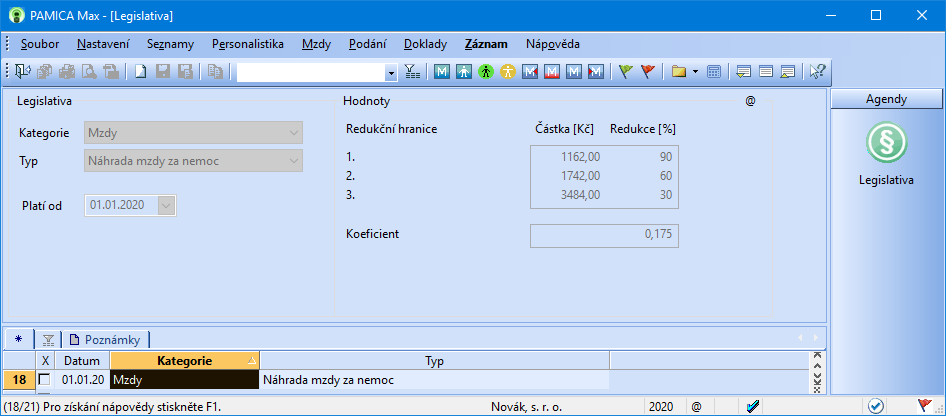The image size is (946, 416).
Task: Click the blue checkmark status bar icon
Action: 752,406
